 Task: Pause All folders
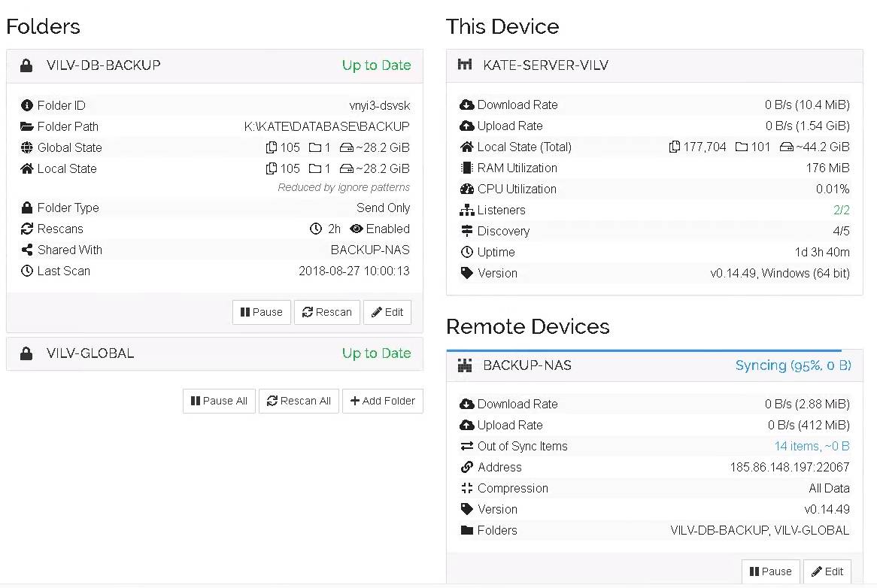click(219, 401)
